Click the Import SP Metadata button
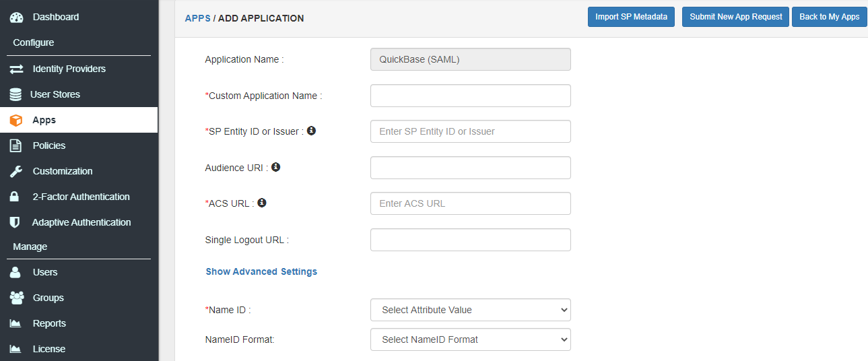The width and height of the screenshot is (868, 361). tap(631, 17)
